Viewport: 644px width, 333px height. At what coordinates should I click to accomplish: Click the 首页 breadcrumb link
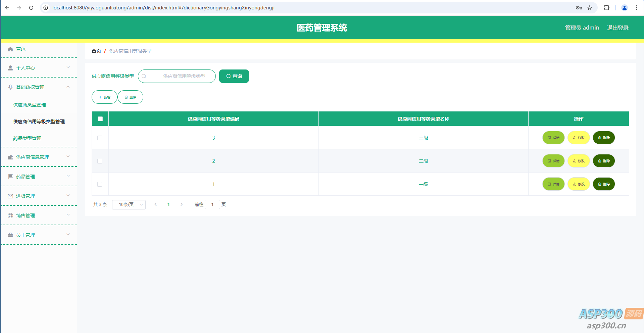pos(96,51)
